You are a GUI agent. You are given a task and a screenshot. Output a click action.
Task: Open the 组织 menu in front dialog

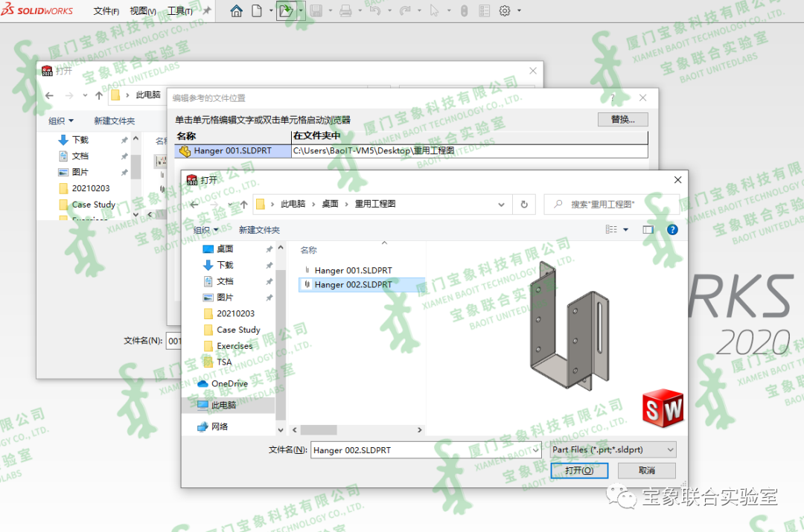(205, 230)
